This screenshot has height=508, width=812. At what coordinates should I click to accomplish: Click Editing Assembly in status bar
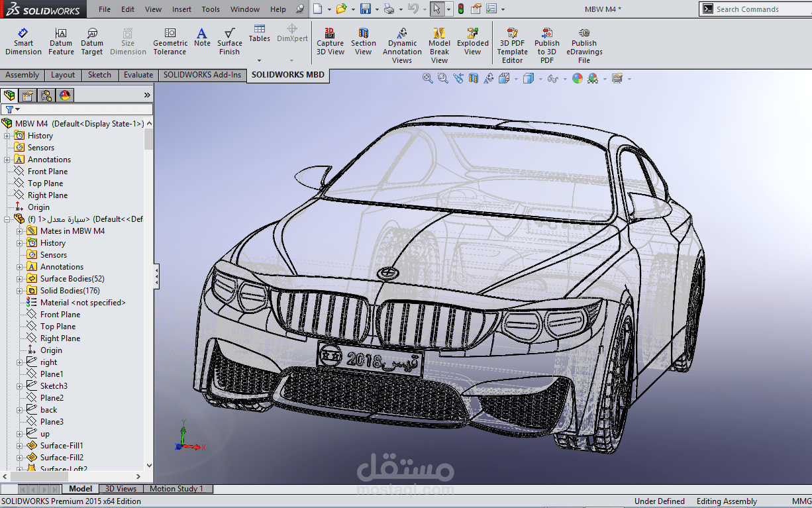(727, 501)
